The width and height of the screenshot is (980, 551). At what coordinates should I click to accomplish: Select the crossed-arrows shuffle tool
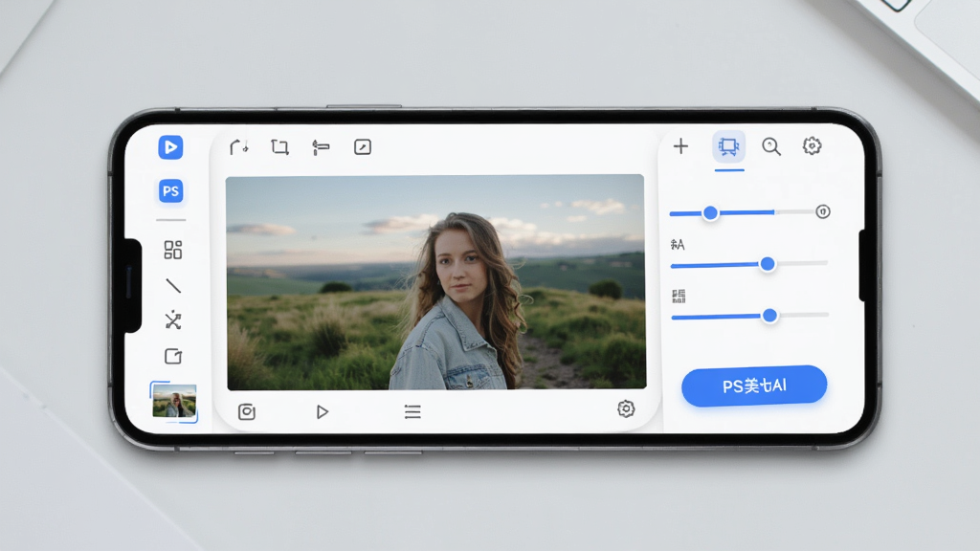click(x=173, y=320)
